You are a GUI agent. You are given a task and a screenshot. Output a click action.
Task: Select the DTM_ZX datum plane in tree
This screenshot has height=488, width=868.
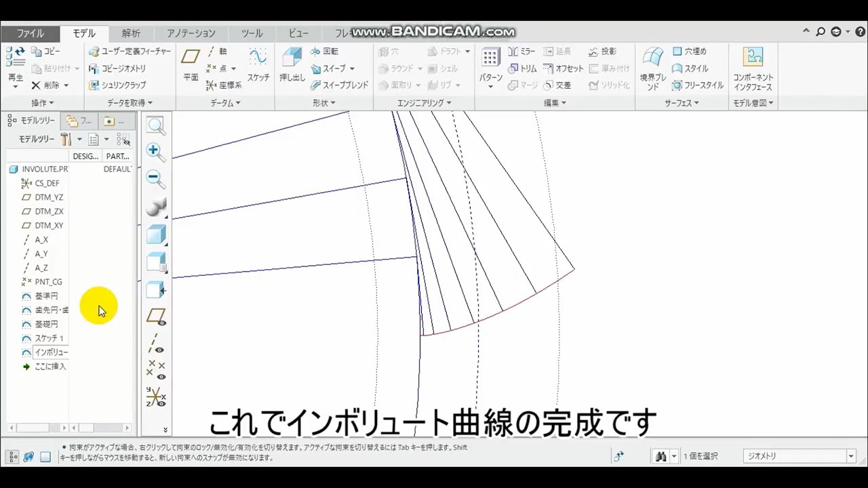tap(43, 211)
